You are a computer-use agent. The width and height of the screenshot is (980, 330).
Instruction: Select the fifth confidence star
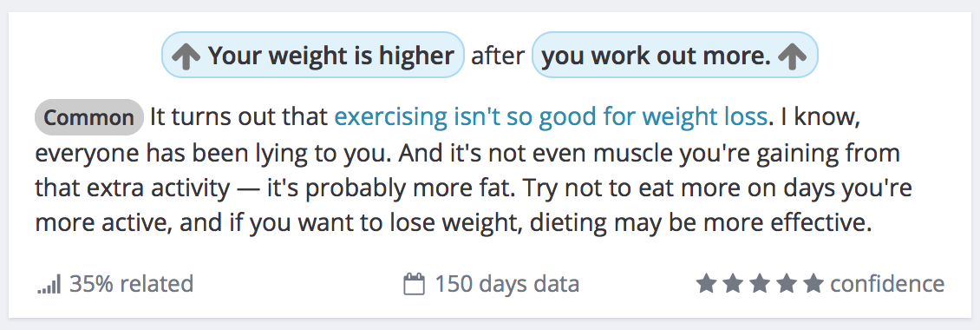click(x=813, y=284)
